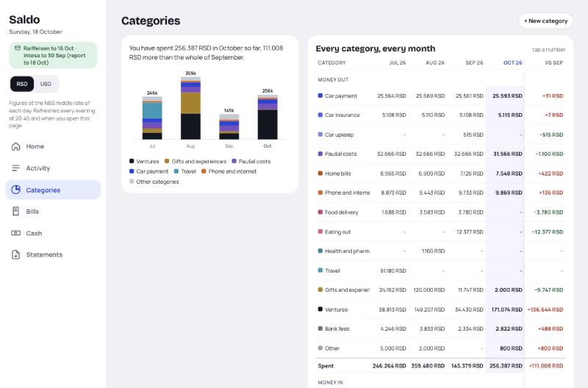
Task: Open the Health and pharmacy category row
Action: pos(440,251)
